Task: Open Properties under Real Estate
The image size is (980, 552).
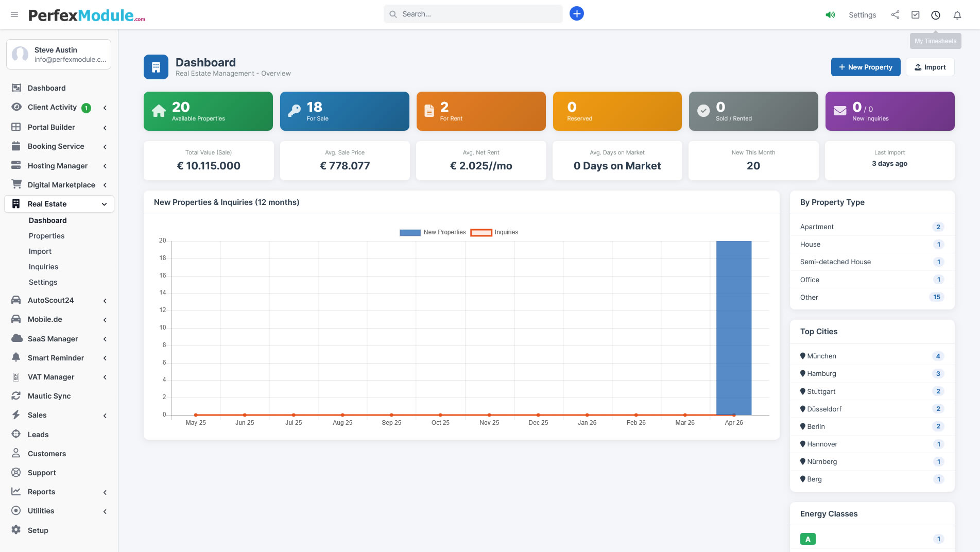Action: pyautogui.click(x=46, y=236)
